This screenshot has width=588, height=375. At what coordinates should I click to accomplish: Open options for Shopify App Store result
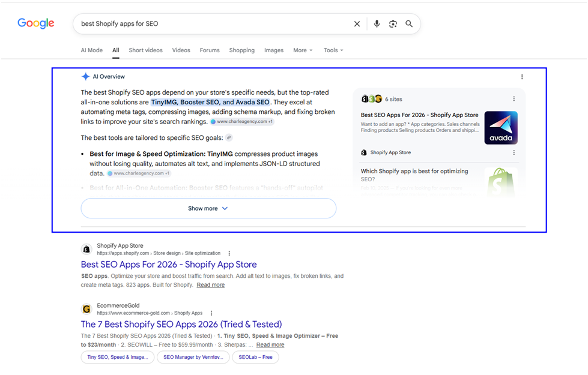pyautogui.click(x=229, y=253)
